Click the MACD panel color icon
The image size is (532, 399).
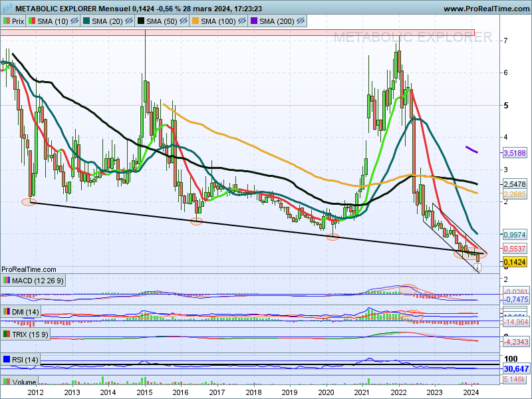point(7,281)
